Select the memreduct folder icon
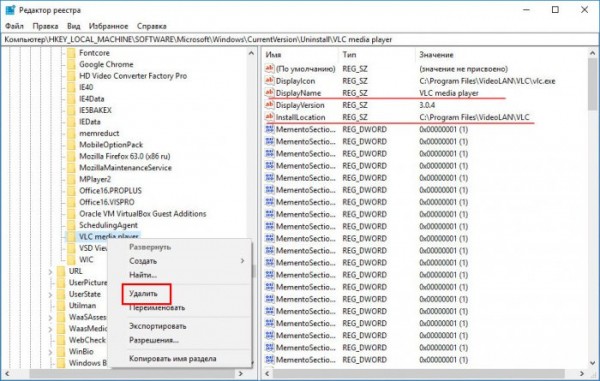 (71, 133)
